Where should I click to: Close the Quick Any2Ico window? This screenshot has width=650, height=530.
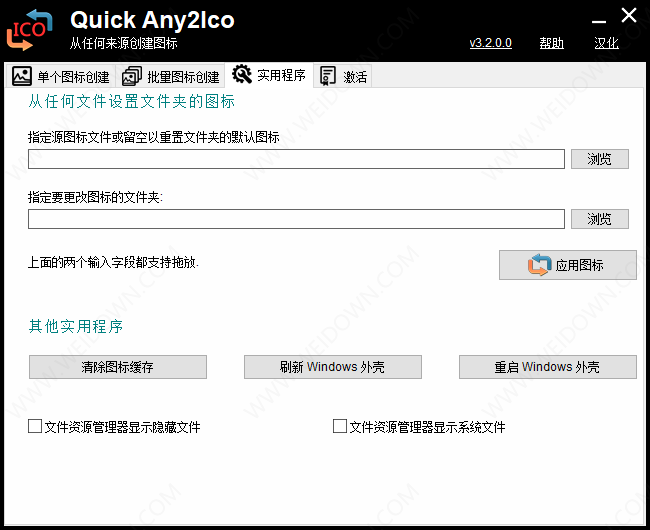[629, 16]
